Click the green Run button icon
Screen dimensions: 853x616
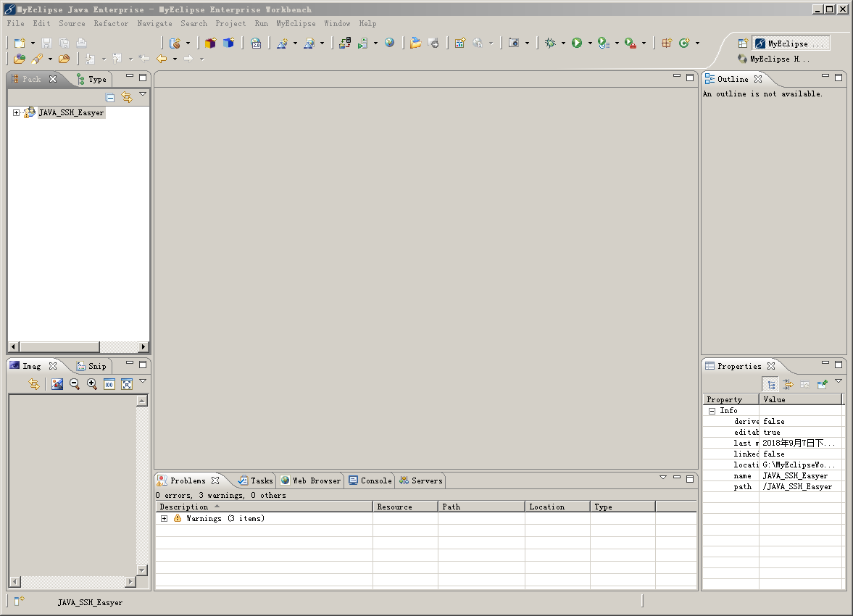pyautogui.click(x=577, y=43)
